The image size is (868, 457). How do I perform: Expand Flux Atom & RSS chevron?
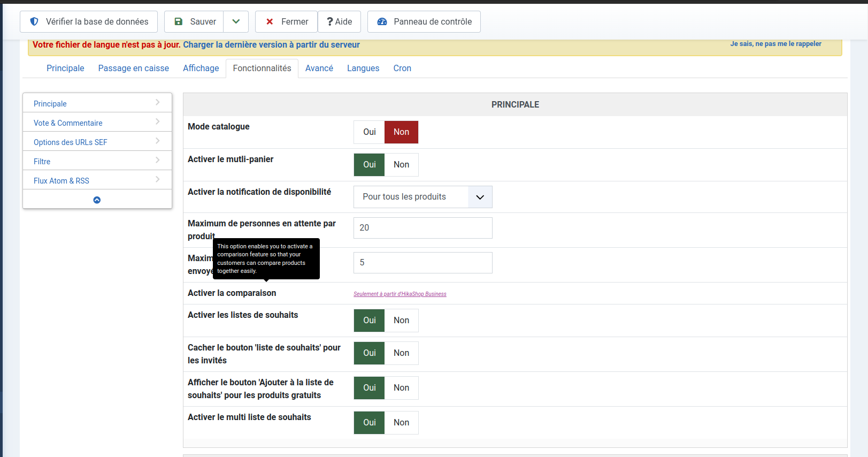pyautogui.click(x=157, y=179)
